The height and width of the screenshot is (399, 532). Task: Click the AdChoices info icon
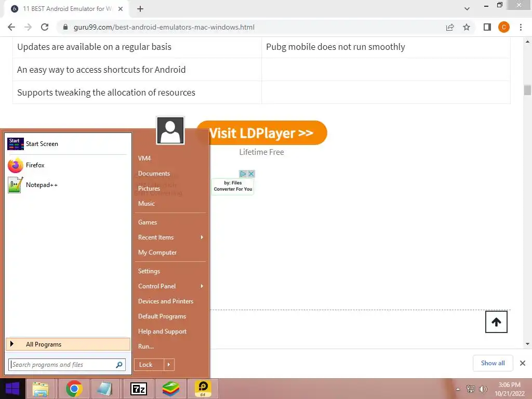(243, 174)
